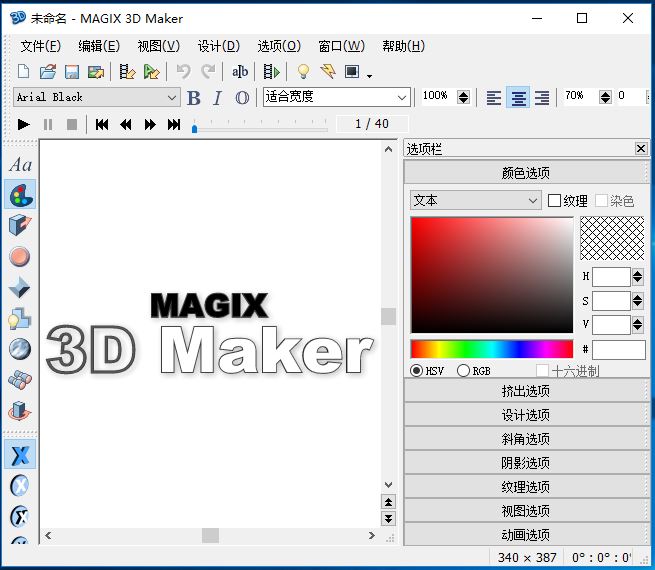Image resolution: width=655 pixels, height=570 pixels.
Task: Open the 文本 color target dropdown
Action: pos(476,200)
